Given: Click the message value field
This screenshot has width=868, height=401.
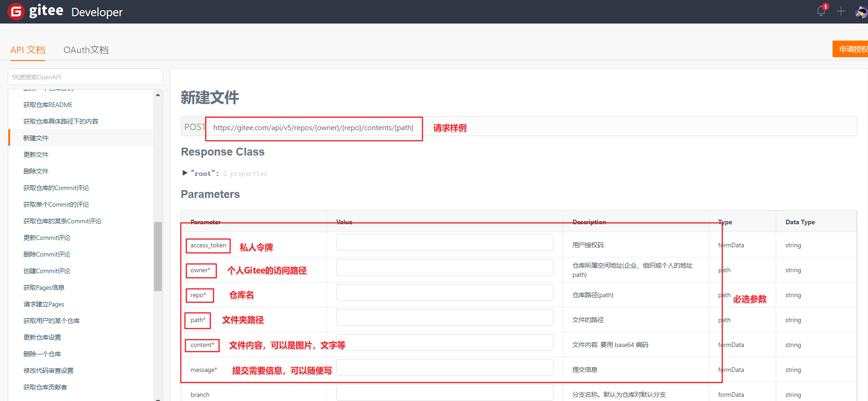Looking at the screenshot, I should (445, 367).
